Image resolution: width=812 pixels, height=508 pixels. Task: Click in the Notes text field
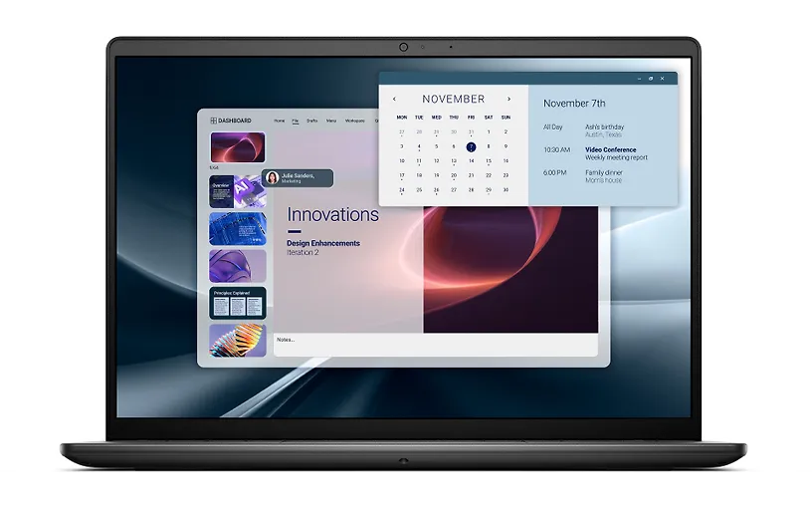point(435,343)
